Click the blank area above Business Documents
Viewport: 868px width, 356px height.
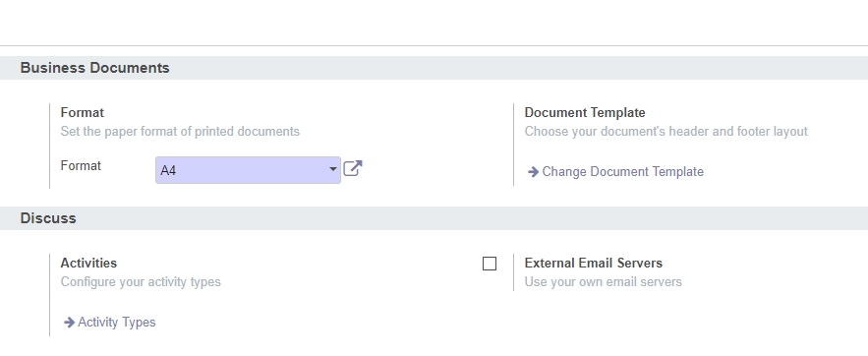(434, 23)
